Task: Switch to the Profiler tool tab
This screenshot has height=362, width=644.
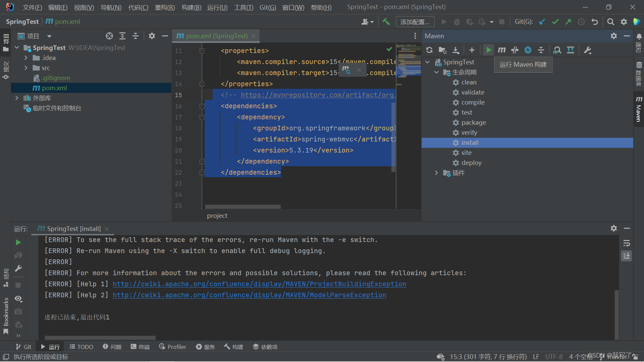Action: 173,347
